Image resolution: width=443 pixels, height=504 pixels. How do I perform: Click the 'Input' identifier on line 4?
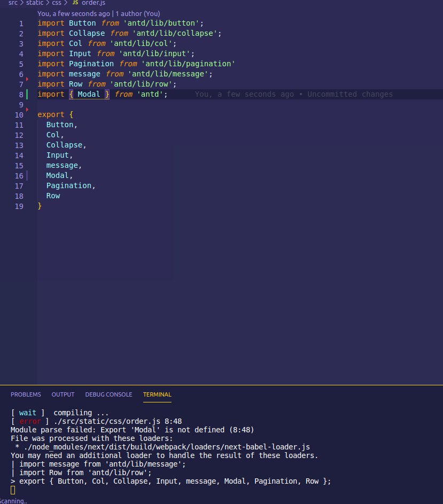(80, 53)
